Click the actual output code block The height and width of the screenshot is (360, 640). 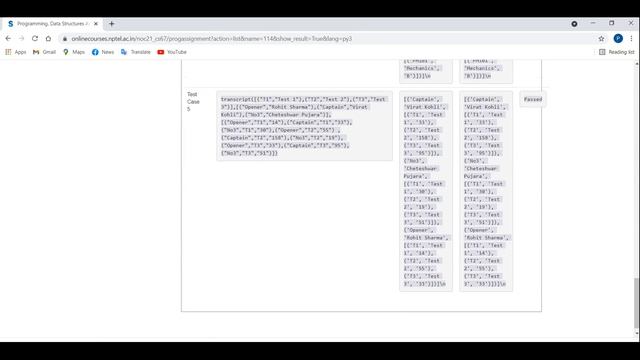coord(486,191)
